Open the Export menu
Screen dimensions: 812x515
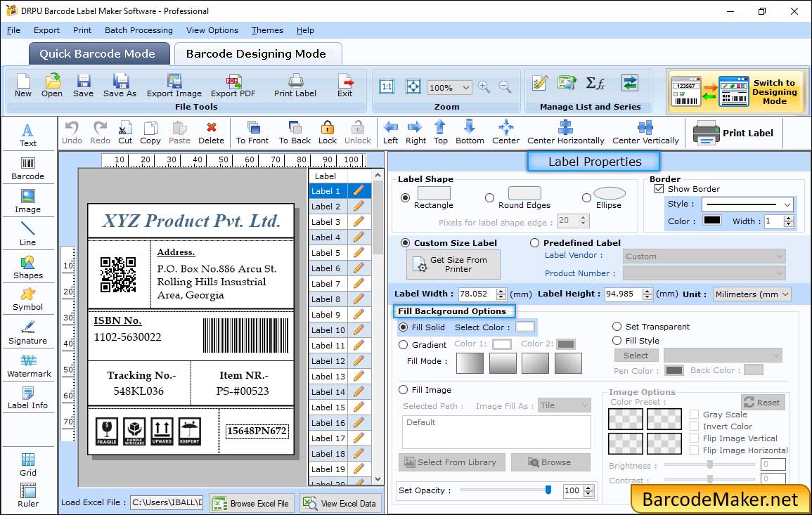(x=46, y=30)
